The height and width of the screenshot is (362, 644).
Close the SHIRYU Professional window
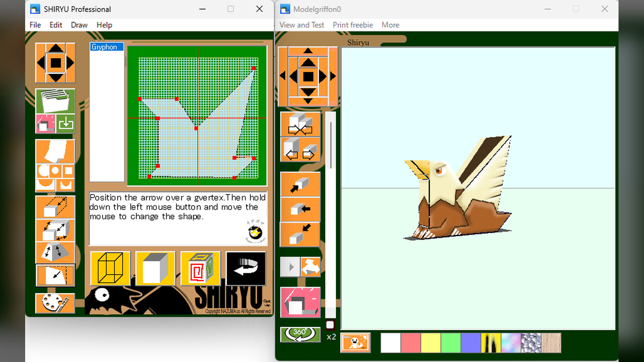coord(259,9)
